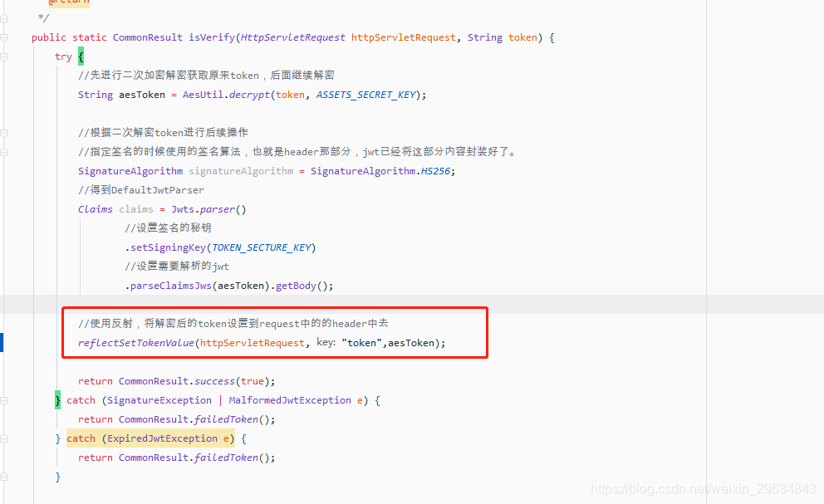The image size is (824, 504).
Task: Click the public keyword of isVerify
Action: pyautogui.click(x=49, y=37)
